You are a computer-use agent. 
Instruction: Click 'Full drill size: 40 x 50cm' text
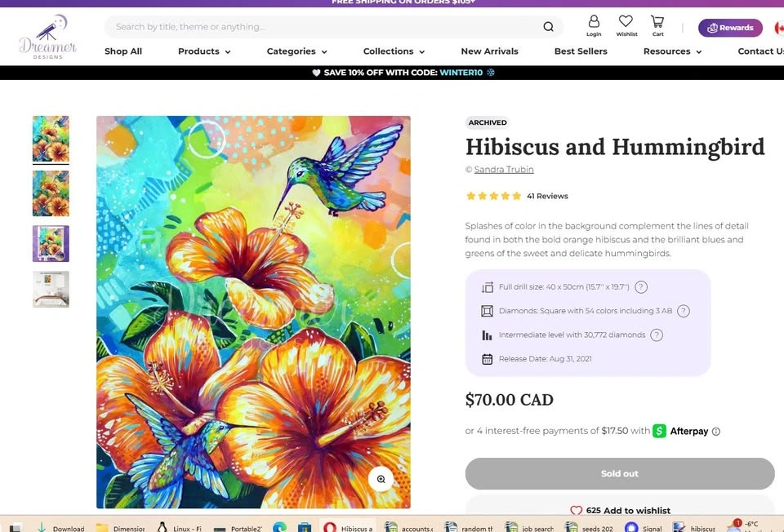pos(564,287)
